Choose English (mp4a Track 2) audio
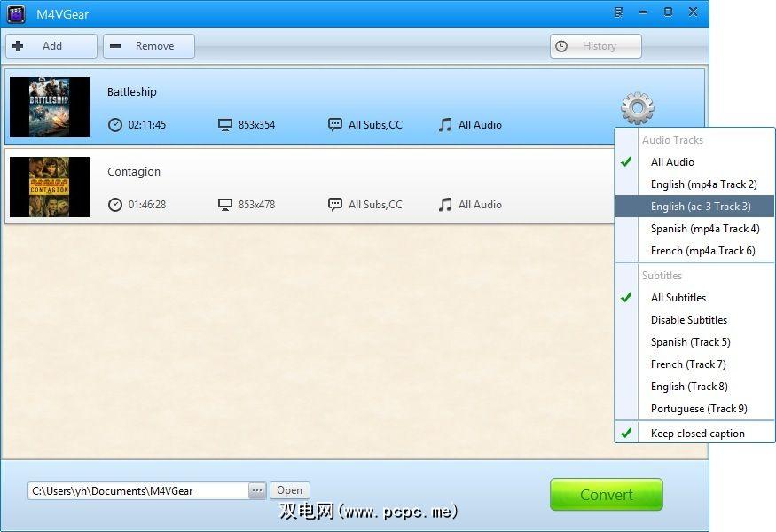 [694, 184]
